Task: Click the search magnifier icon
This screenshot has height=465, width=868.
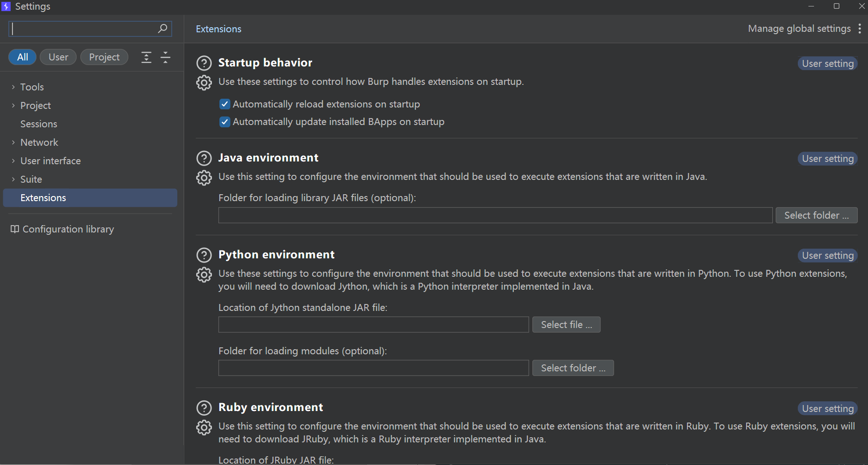Action: (x=163, y=29)
